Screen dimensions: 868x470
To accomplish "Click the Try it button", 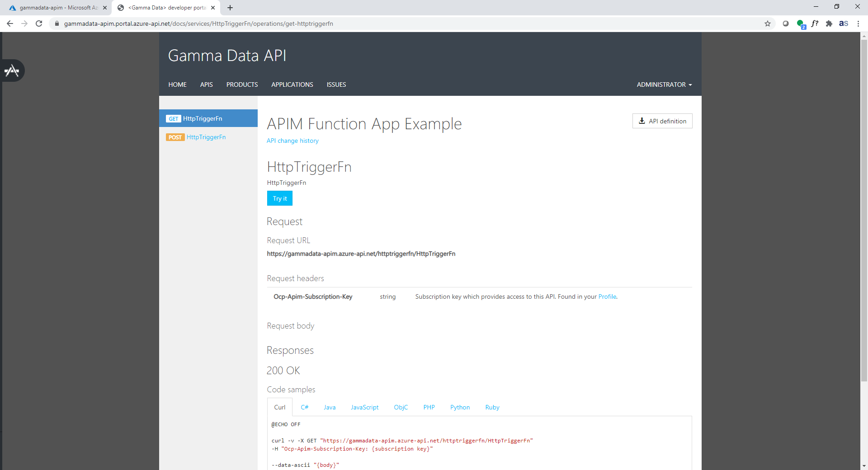I will pos(280,198).
